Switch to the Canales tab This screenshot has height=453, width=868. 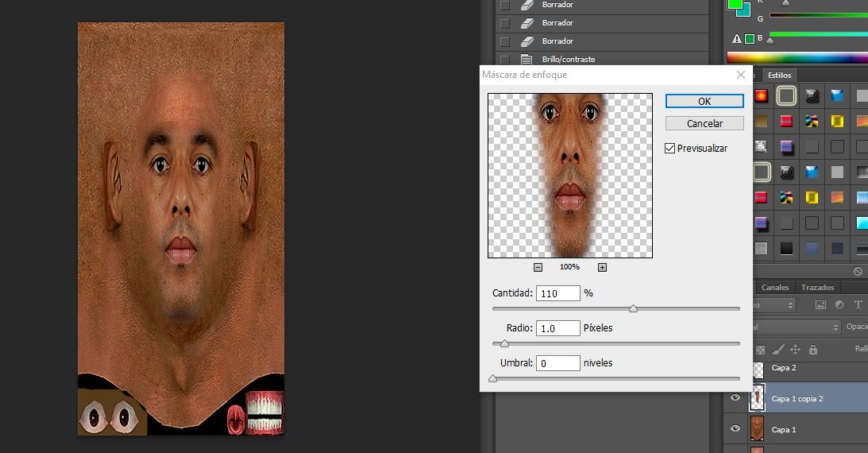[775, 287]
